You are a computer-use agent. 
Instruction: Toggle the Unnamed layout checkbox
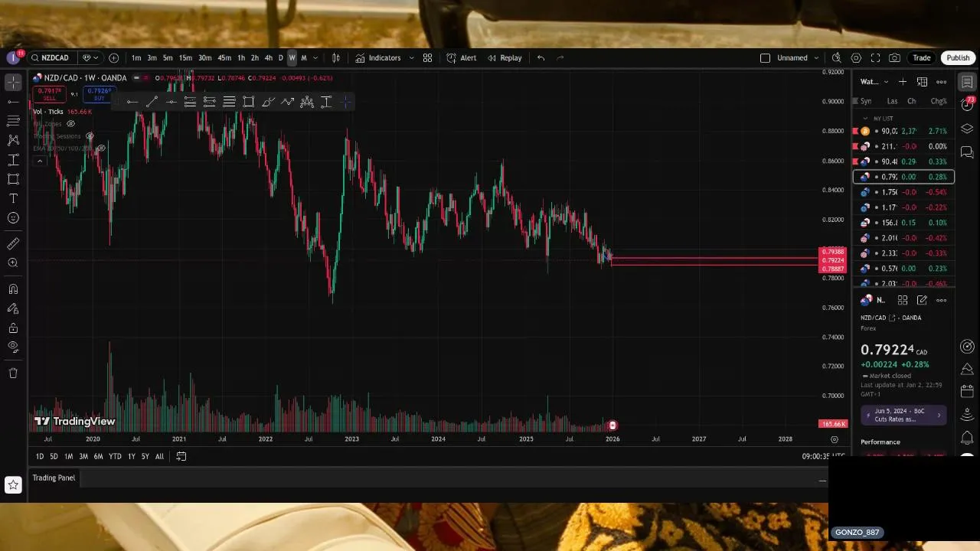pos(765,57)
